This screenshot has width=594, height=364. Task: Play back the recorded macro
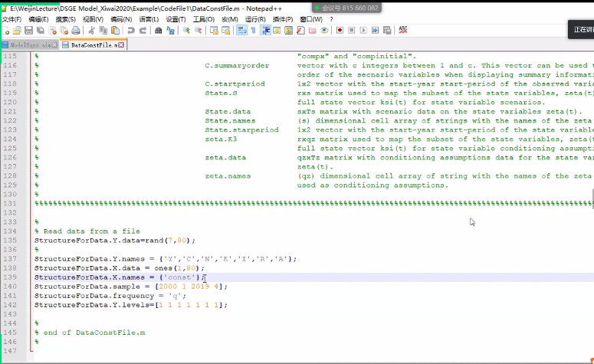[x=363, y=31]
